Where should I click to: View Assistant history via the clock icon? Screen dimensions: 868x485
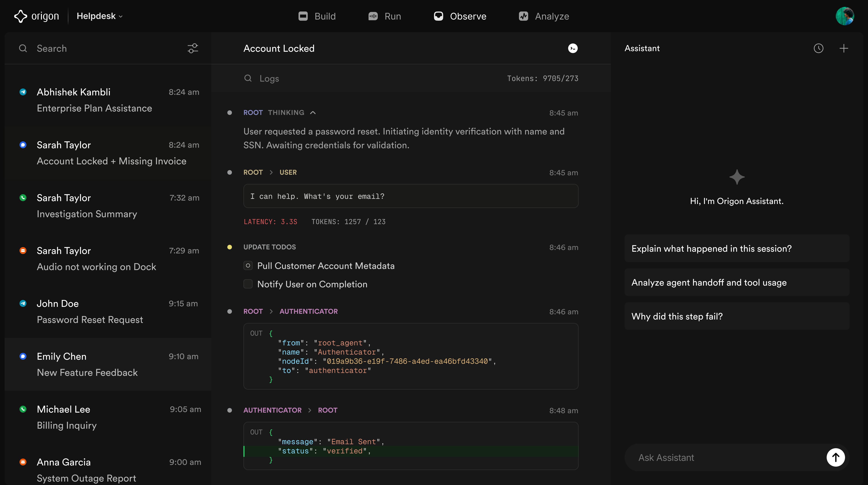coord(818,48)
